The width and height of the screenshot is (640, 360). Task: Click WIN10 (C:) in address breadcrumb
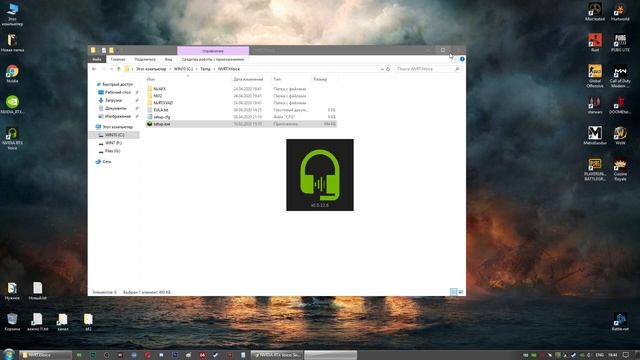[183, 69]
